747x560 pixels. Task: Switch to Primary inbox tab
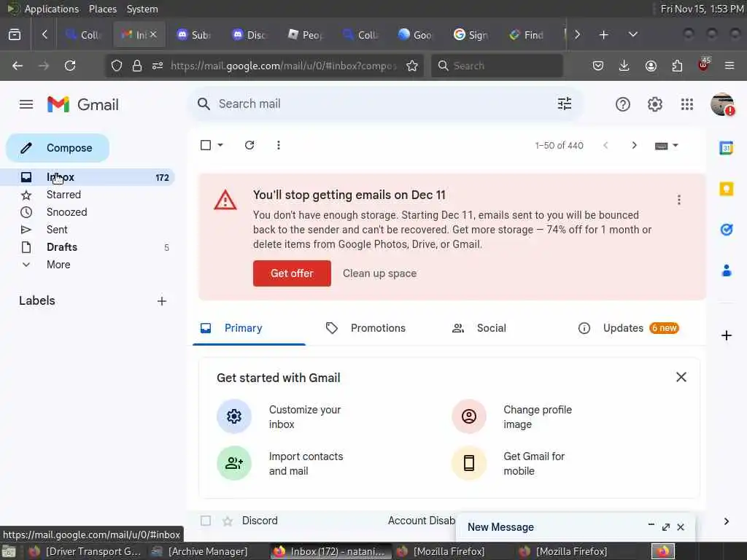coord(249,328)
